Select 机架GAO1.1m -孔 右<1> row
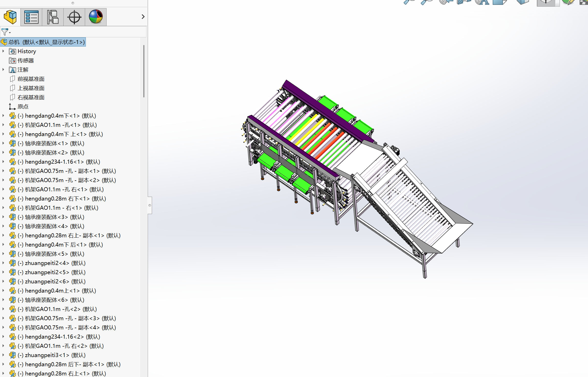Image resolution: width=588 pixels, height=377 pixels. pyautogui.click(x=61, y=190)
